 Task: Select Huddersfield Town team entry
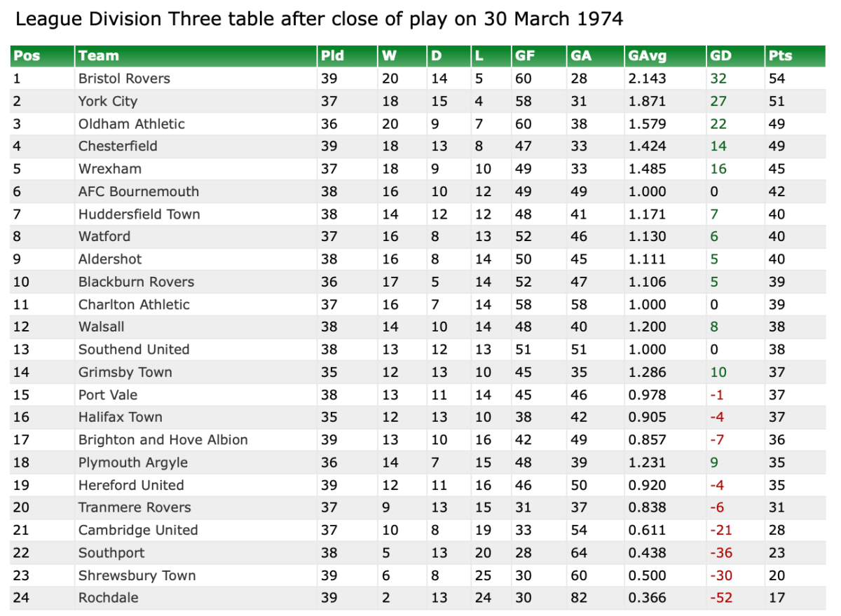[x=139, y=214]
